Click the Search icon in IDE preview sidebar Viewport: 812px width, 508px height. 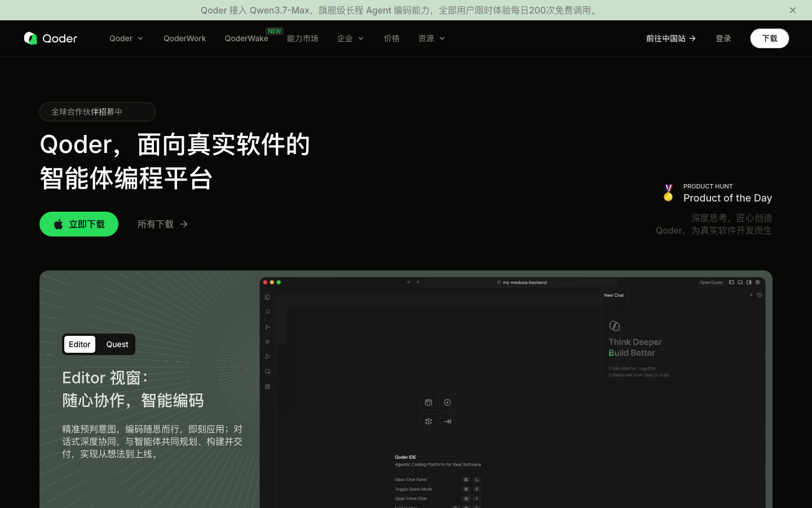(267, 312)
